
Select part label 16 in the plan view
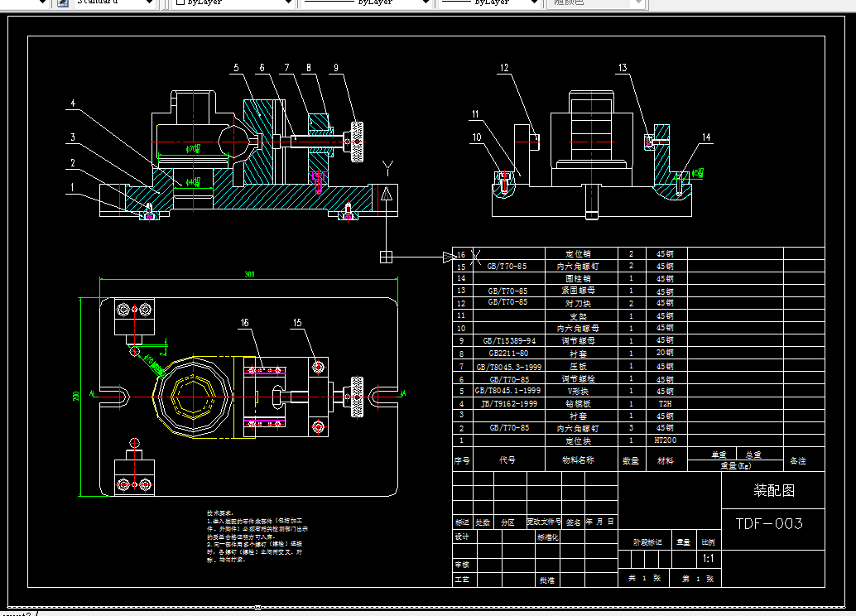[245, 321]
